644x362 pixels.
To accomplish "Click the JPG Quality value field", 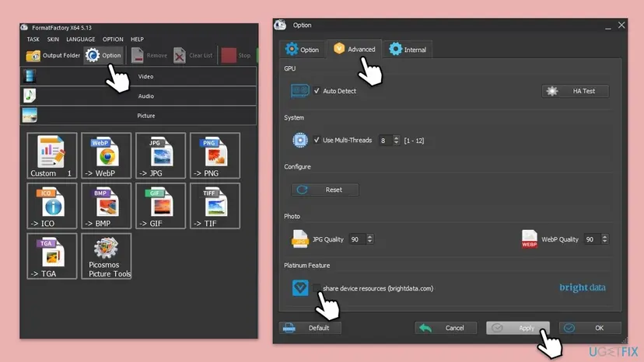I will point(357,238).
